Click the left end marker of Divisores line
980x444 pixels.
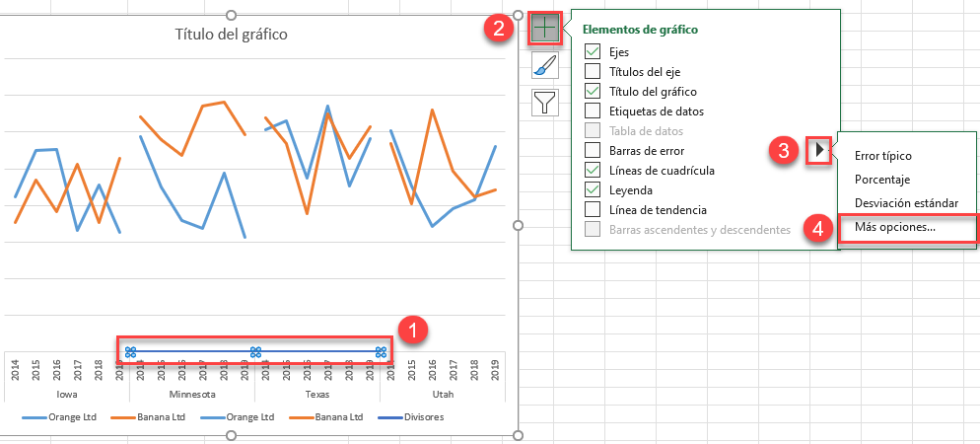130,352
